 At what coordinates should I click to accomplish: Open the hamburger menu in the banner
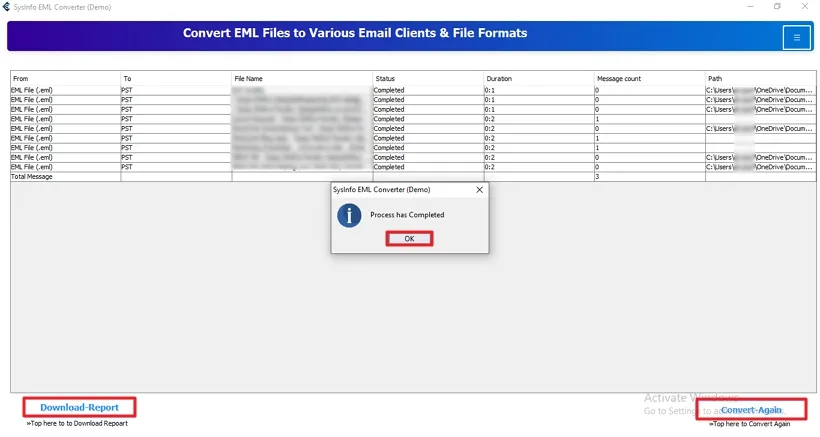796,37
